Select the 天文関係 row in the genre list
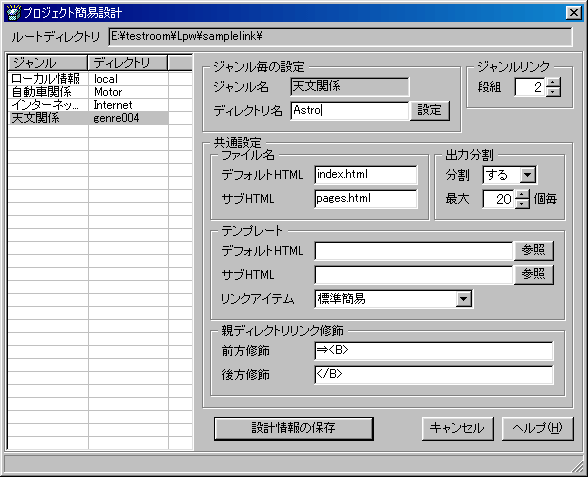The image size is (588, 477). click(100, 118)
